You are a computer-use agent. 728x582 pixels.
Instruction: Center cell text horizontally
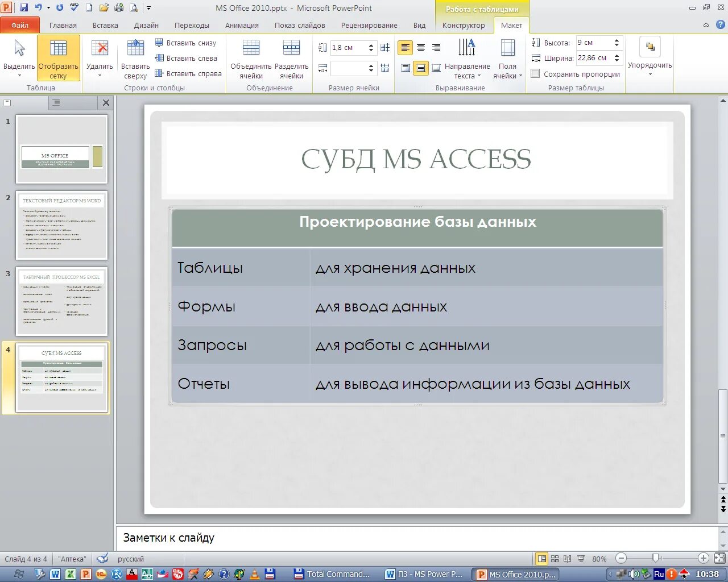click(x=421, y=48)
